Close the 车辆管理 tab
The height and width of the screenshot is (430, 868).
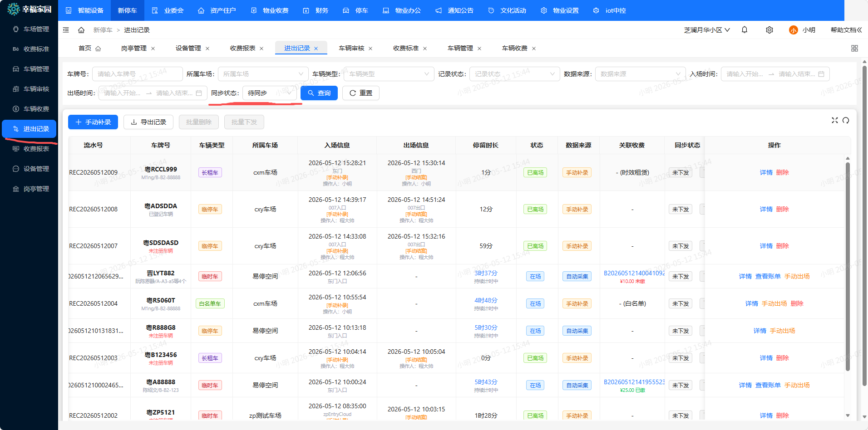click(479, 49)
